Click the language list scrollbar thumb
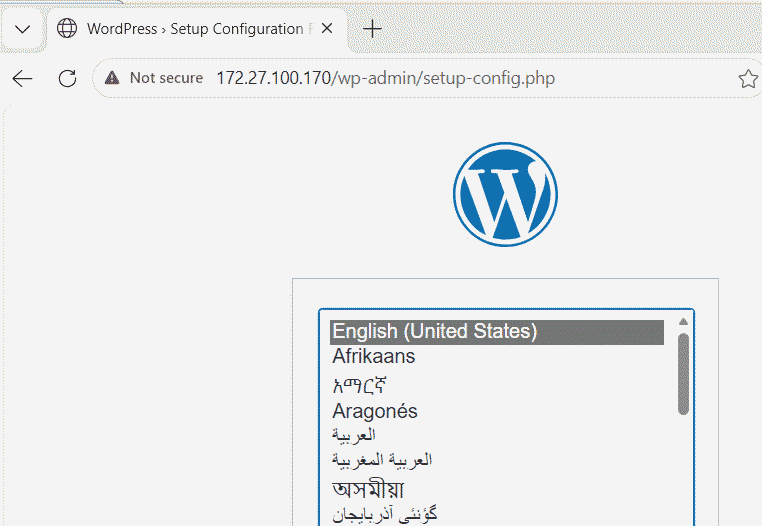 683,374
